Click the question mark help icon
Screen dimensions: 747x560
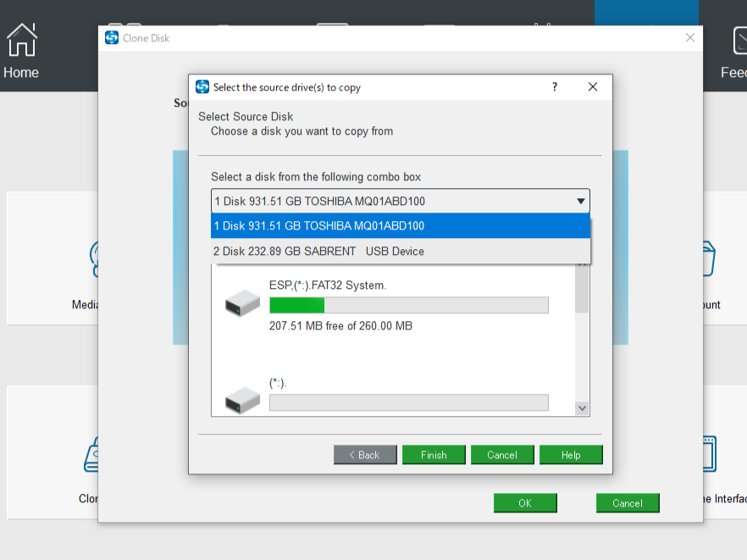point(555,87)
